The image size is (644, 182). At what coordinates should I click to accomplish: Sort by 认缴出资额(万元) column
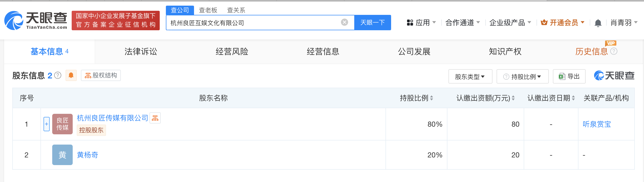tap(513, 98)
